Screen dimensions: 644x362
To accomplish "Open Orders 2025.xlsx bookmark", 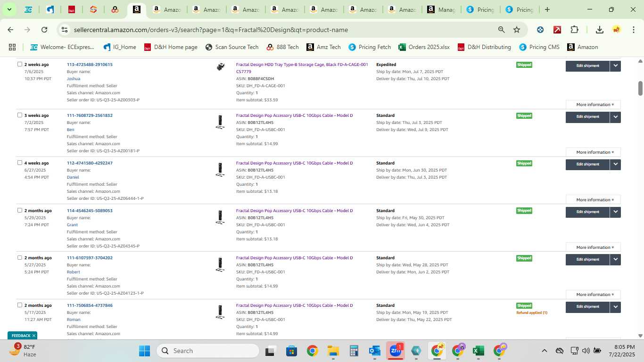I will point(424,47).
